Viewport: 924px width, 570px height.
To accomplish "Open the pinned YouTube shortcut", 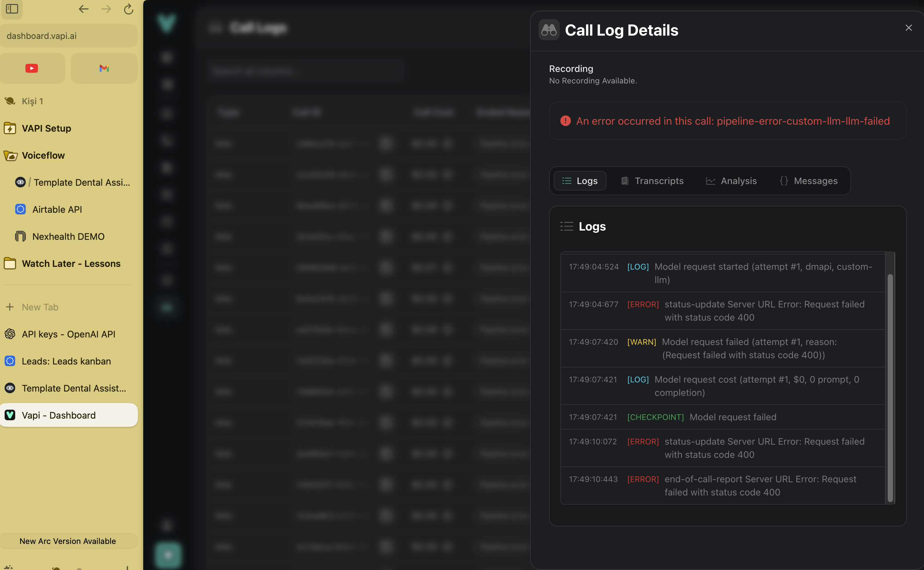I will click(32, 68).
